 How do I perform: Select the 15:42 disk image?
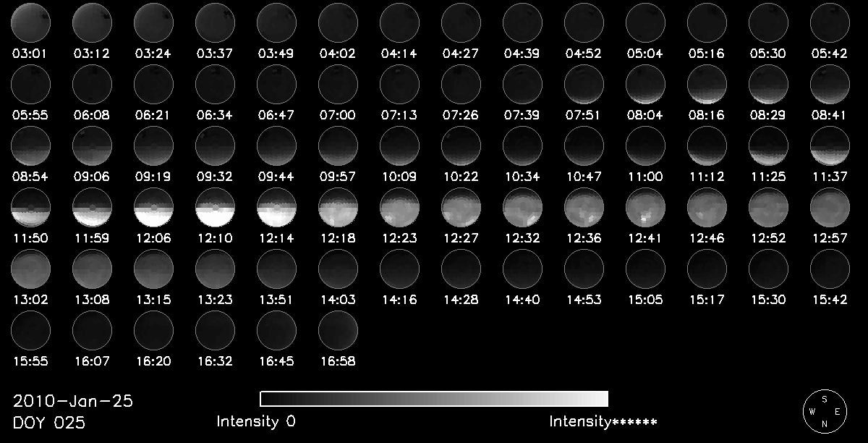point(830,270)
